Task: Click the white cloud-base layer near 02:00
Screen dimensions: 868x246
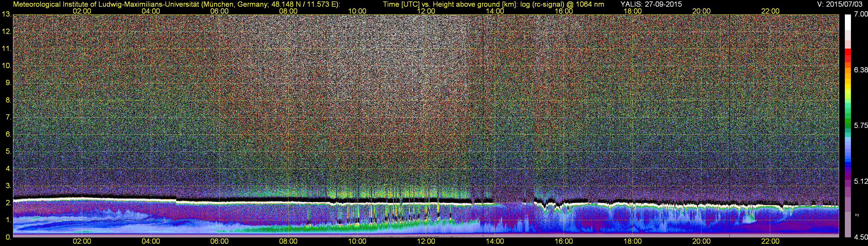Action: pyautogui.click(x=82, y=199)
